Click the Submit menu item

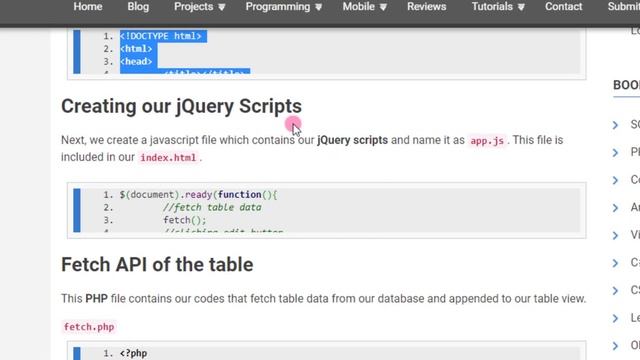[624, 7]
